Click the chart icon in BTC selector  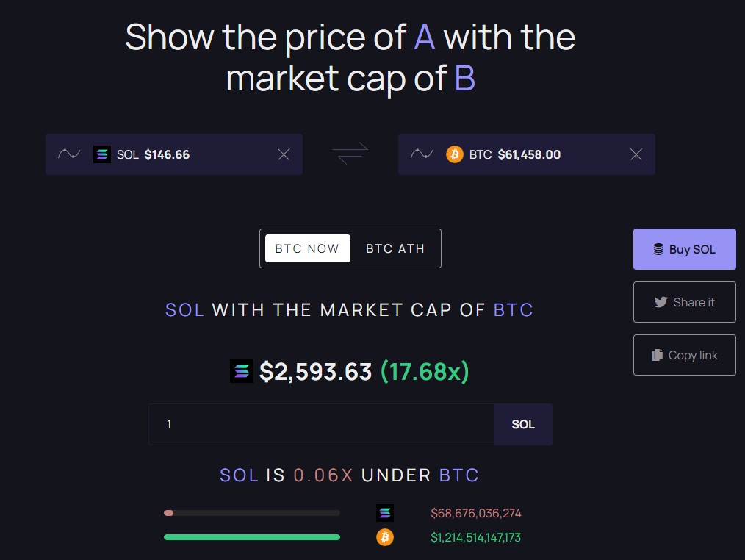pyautogui.click(x=422, y=154)
